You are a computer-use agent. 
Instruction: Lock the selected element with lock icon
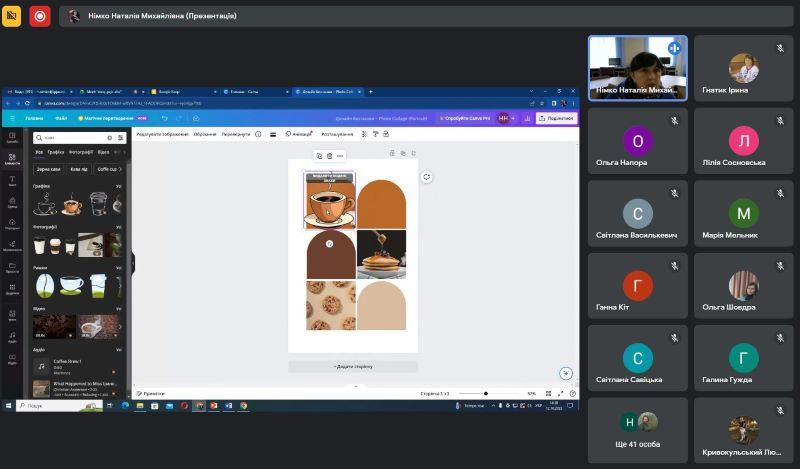(386, 134)
